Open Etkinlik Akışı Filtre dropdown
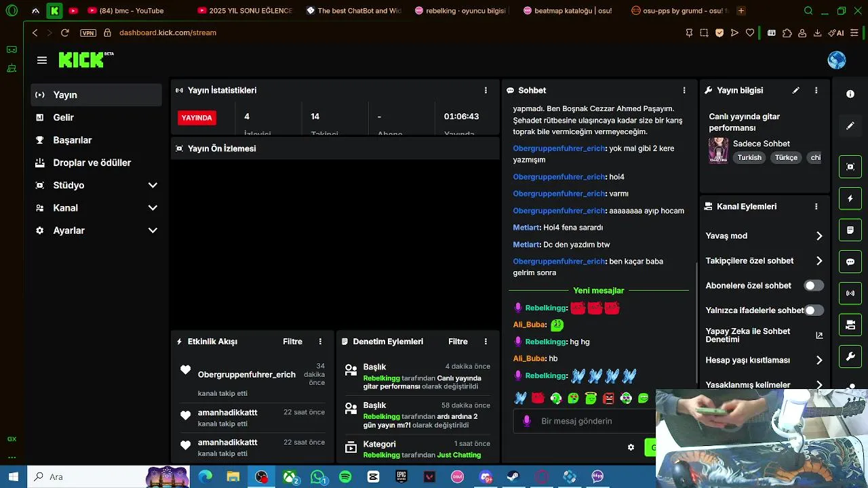Screen dimensions: 868x488 coord(292,342)
